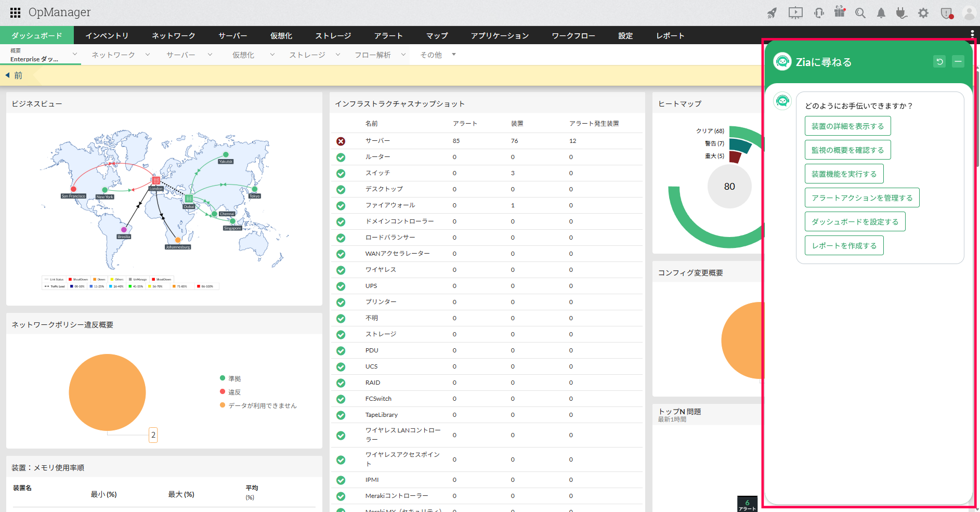
Task: Click the power plug integrations icon
Action: [x=901, y=13]
